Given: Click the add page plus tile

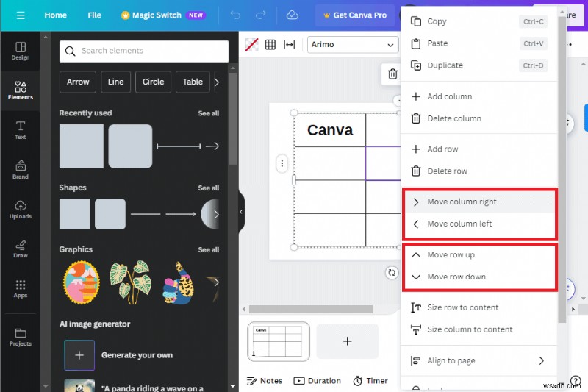Looking at the screenshot, I should pos(347,341).
